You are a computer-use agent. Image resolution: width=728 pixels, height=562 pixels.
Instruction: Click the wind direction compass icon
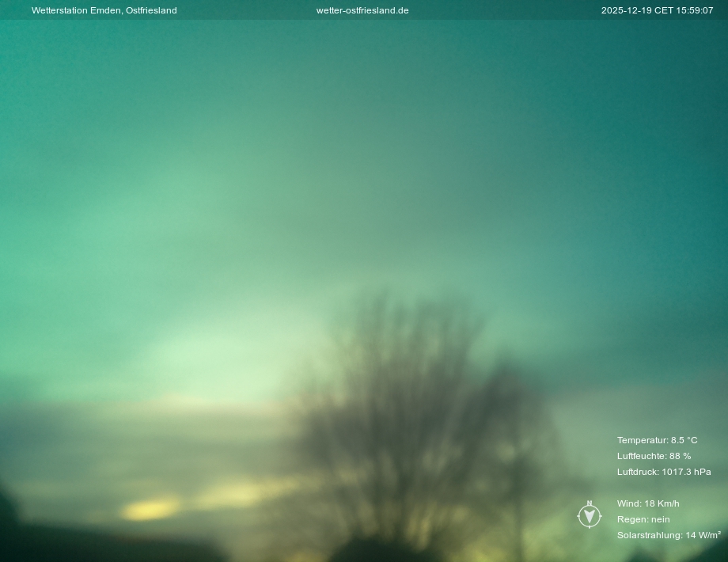pyautogui.click(x=590, y=517)
